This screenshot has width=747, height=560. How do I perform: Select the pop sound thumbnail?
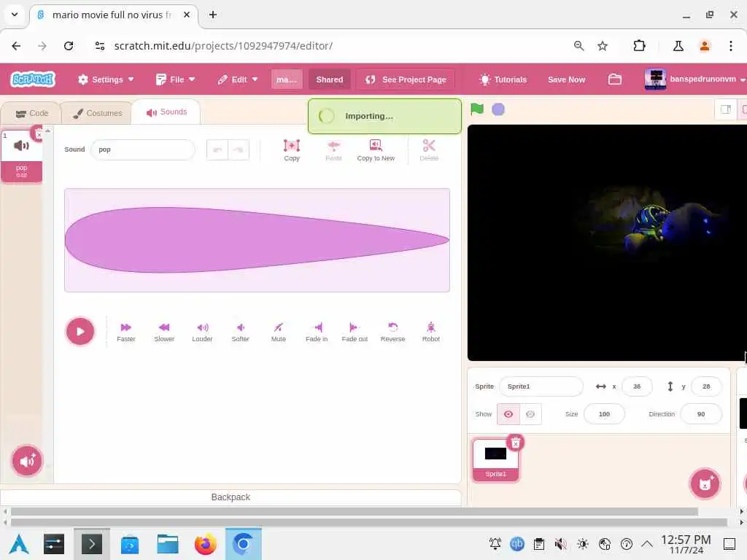click(21, 156)
